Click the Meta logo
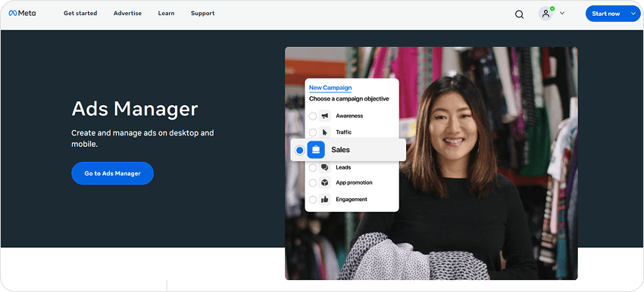This screenshot has height=292, width=644. click(22, 13)
